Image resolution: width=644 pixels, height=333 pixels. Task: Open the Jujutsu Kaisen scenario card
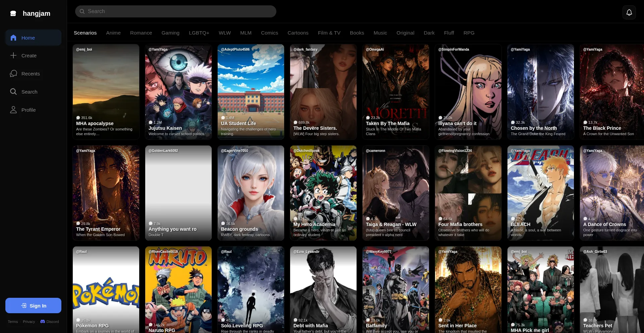click(x=178, y=92)
